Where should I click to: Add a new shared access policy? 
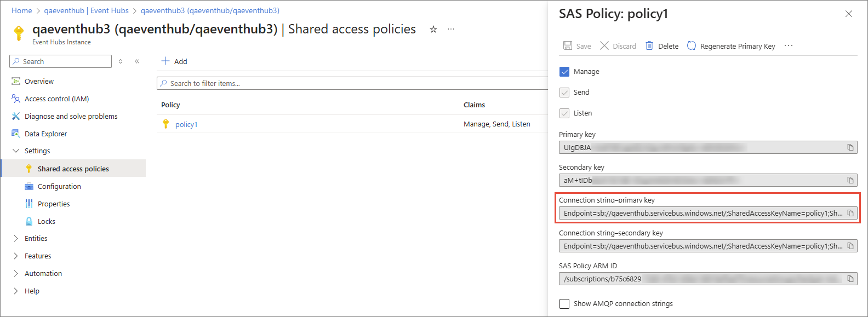(x=174, y=61)
